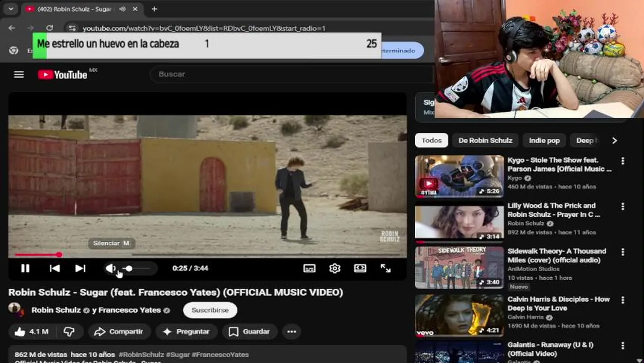
Task: Open a new browser tab
Action: [154, 9]
